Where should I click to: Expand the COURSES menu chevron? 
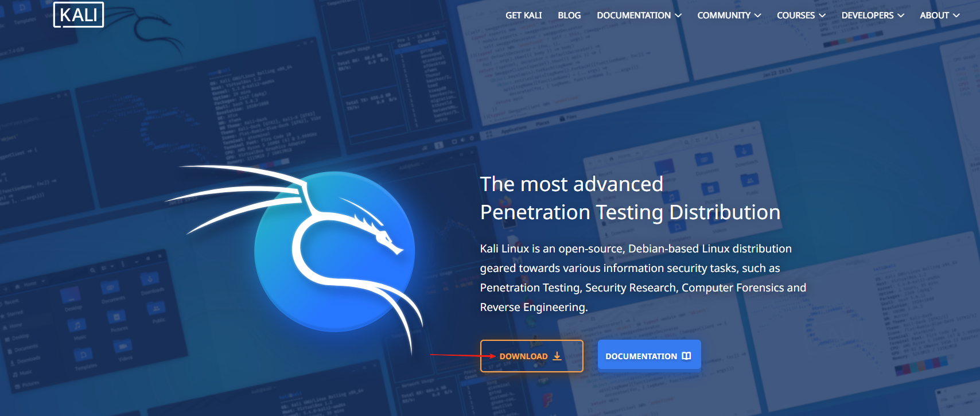pos(822,15)
